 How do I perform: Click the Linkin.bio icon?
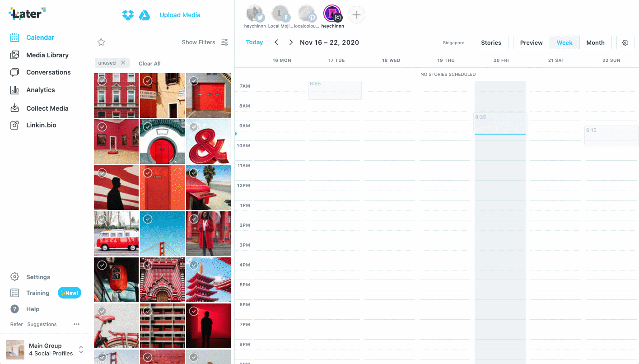[x=15, y=125]
